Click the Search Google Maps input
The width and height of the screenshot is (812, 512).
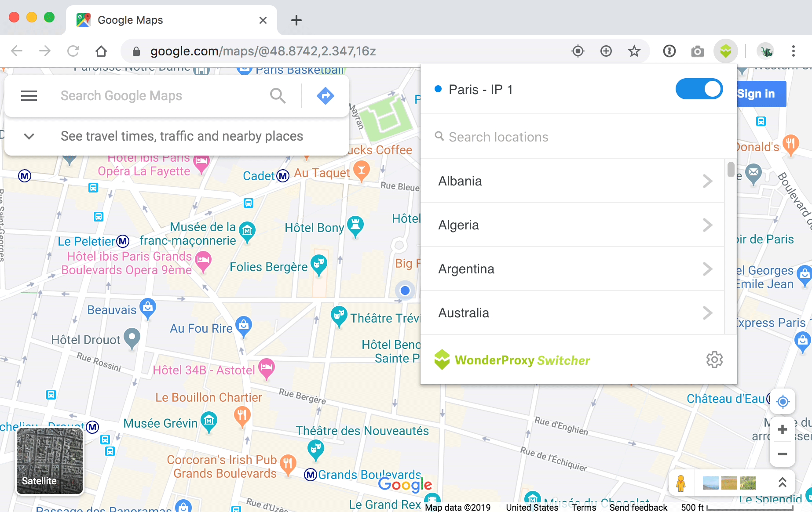(158, 96)
